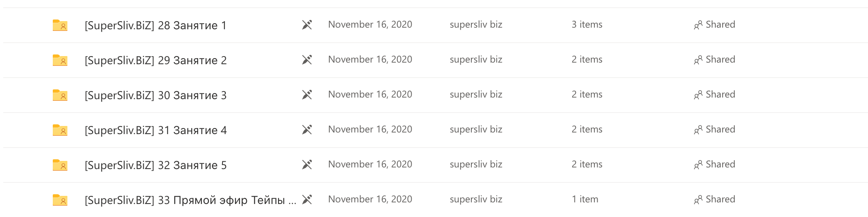Open [SuperSliv.BiZ] 28 Занятие 1 folder
868x217 pixels.
(x=155, y=26)
